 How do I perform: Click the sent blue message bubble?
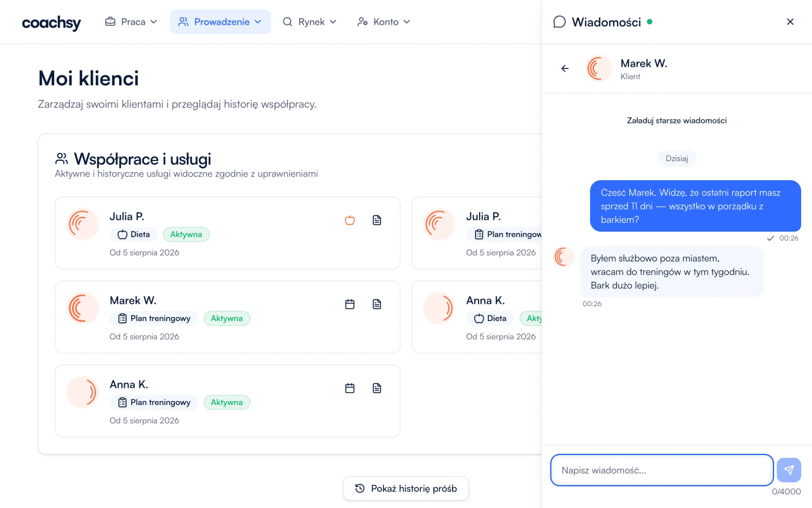pos(695,206)
